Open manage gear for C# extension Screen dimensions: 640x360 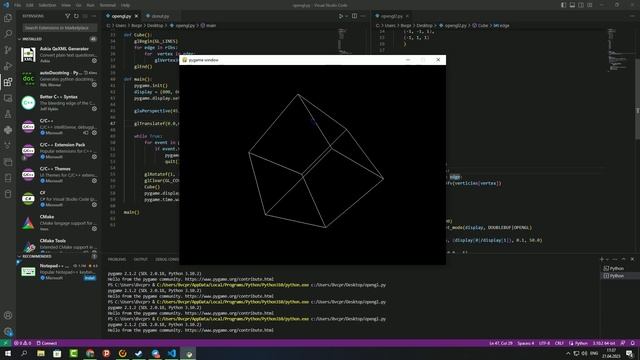pos(94,205)
